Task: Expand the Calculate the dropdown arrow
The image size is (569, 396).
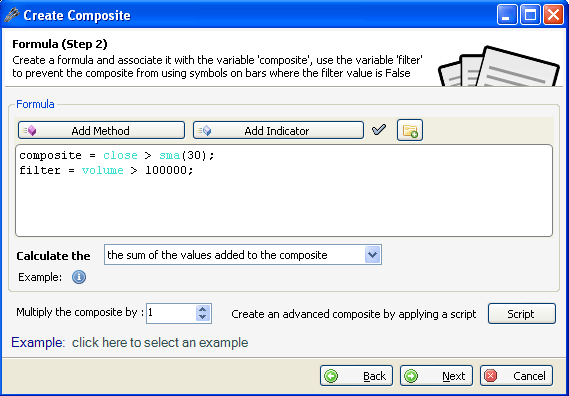Action: pos(373,255)
